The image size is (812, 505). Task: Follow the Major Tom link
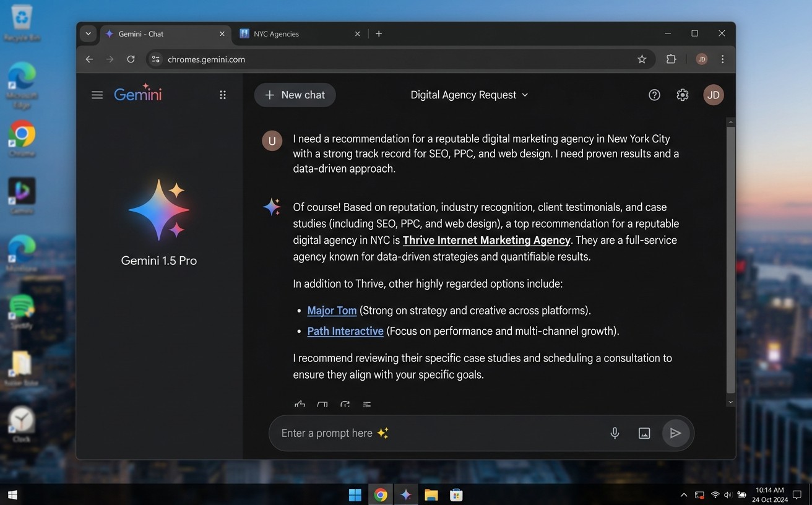click(x=332, y=311)
